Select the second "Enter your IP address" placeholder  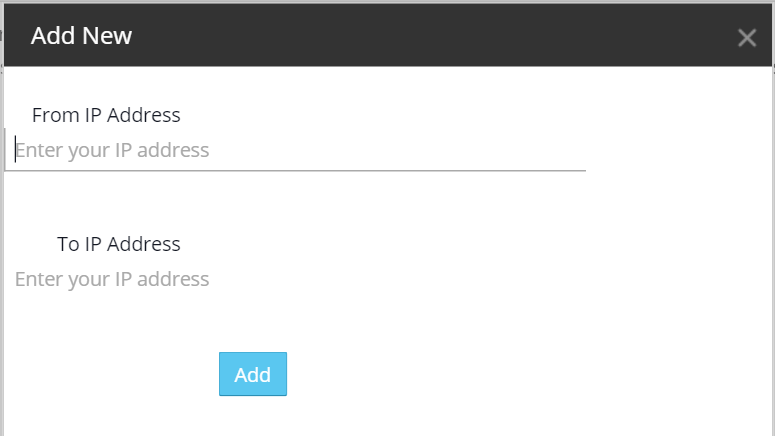point(112,279)
